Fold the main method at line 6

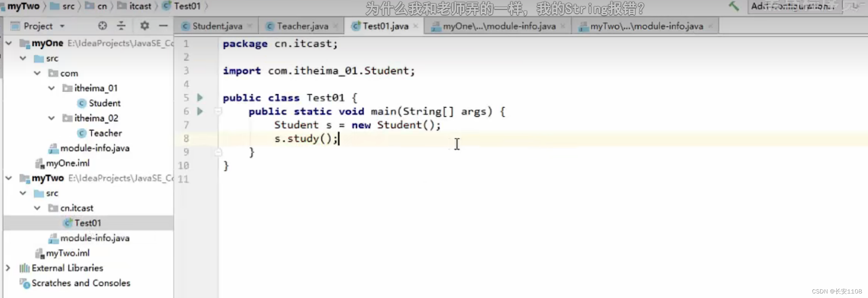[x=218, y=111]
